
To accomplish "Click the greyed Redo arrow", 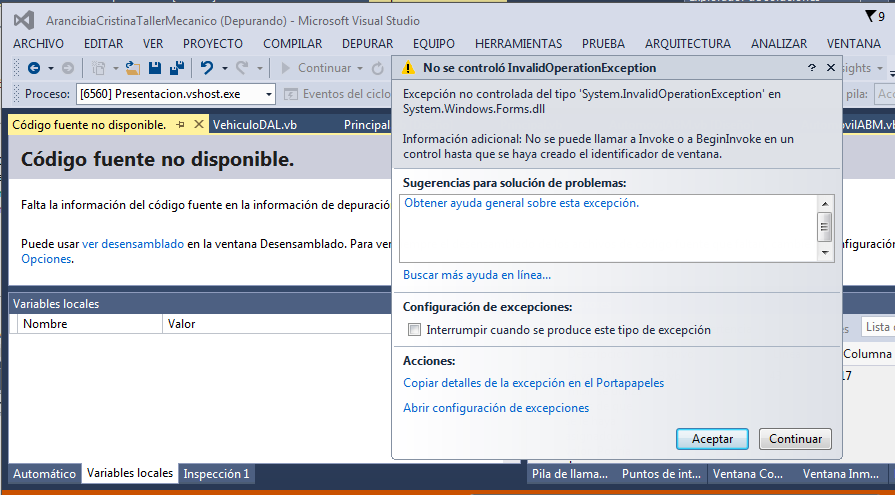I will pyautogui.click(x=242, y=69).
